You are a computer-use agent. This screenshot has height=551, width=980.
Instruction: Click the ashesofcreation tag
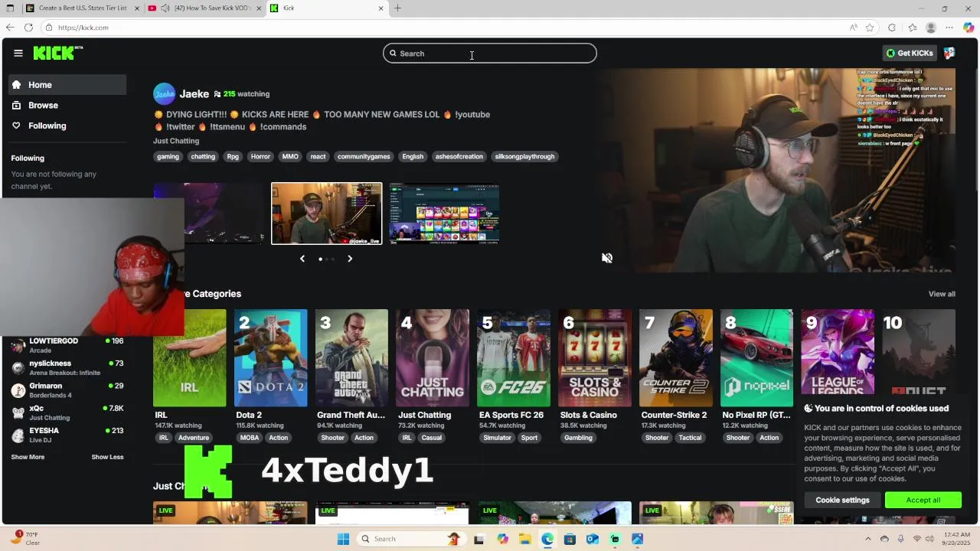click(x=459, y=156)
